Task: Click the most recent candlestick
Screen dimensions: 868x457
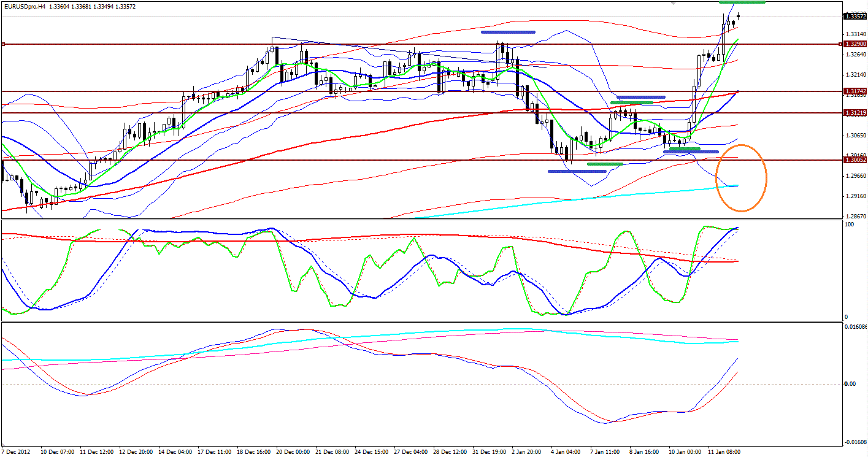Action: click(739, 17)
